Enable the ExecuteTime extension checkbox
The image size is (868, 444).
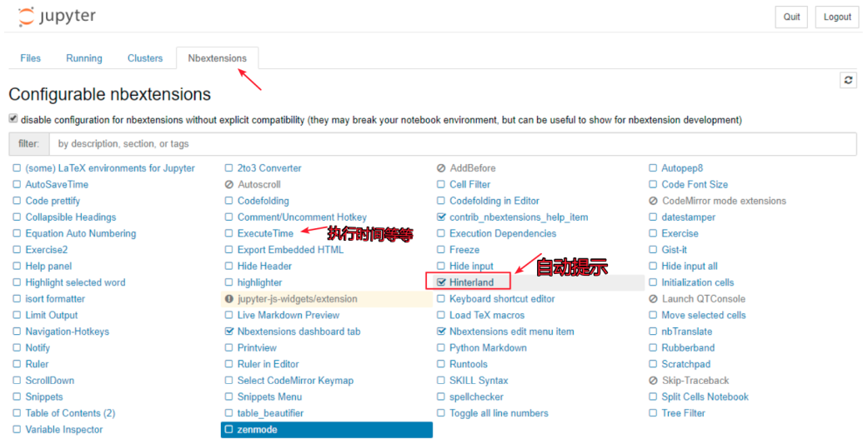tap(228, 233)
